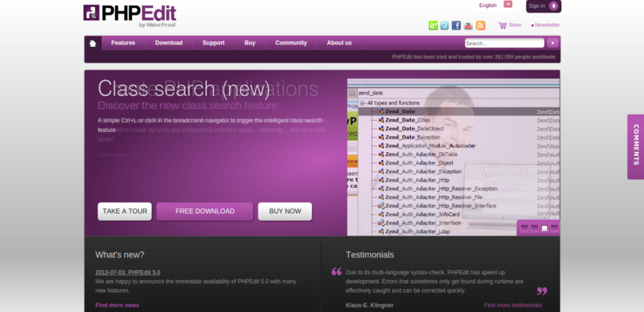The image size is (644, 312).
Task: Open the Support menu
Action: 214,43
